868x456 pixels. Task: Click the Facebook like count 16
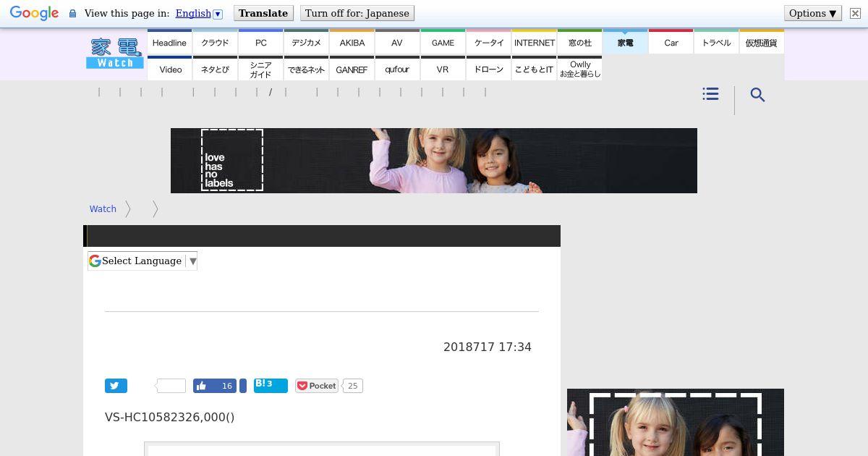click(226, 386)
